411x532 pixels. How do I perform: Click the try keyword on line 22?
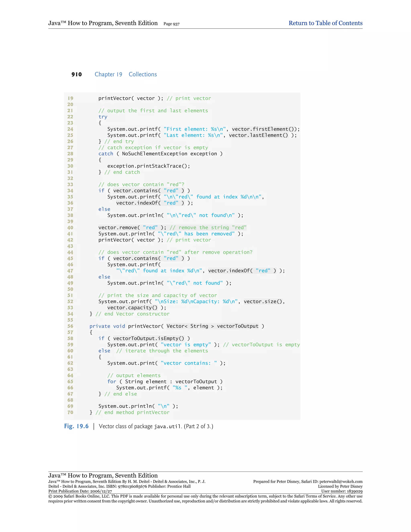click(x=103, y=117)
